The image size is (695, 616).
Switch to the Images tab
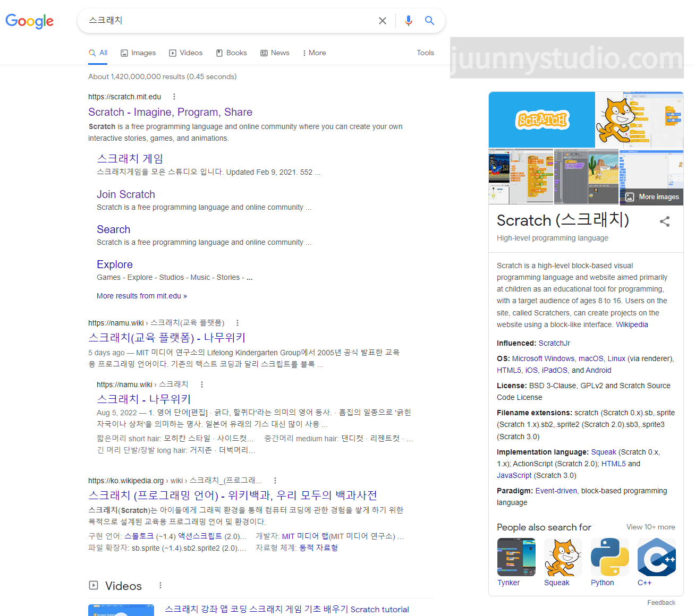pos(138,53)
